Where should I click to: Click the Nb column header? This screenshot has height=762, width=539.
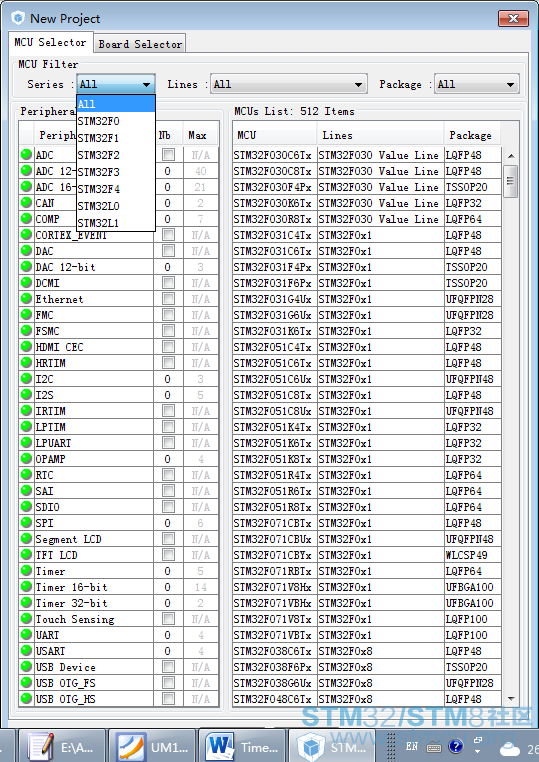168,135
